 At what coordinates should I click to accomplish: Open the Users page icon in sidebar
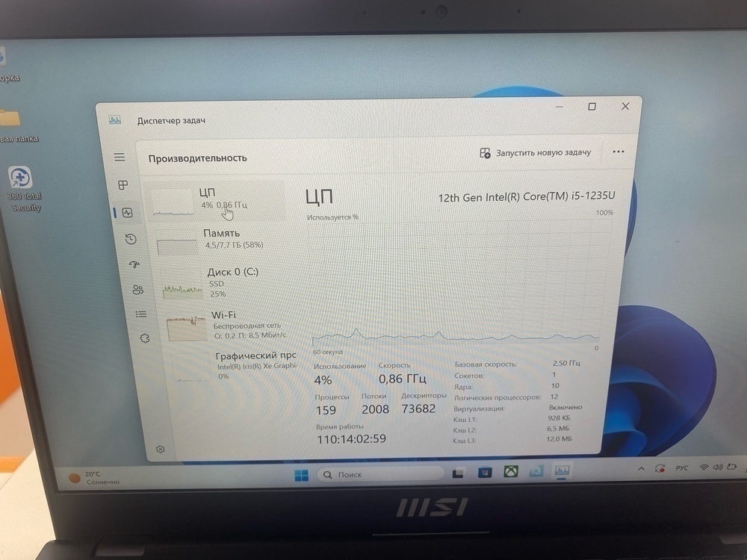click(137, 290)
